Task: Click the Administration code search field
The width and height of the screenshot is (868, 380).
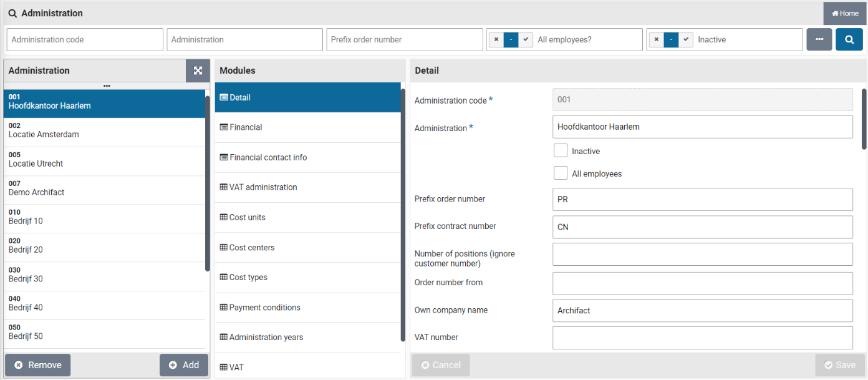Action: [x=85, y=39]
